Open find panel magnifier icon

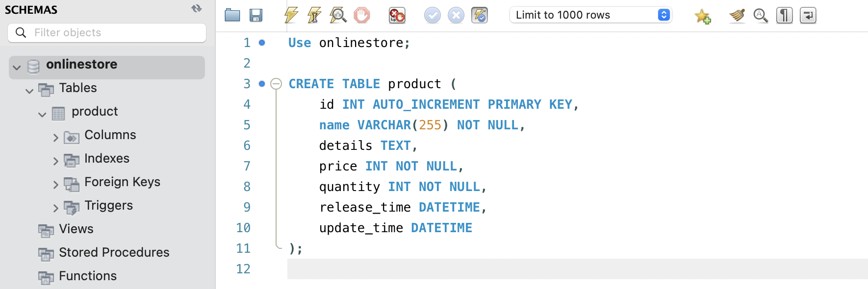click(x=761, y=15)
